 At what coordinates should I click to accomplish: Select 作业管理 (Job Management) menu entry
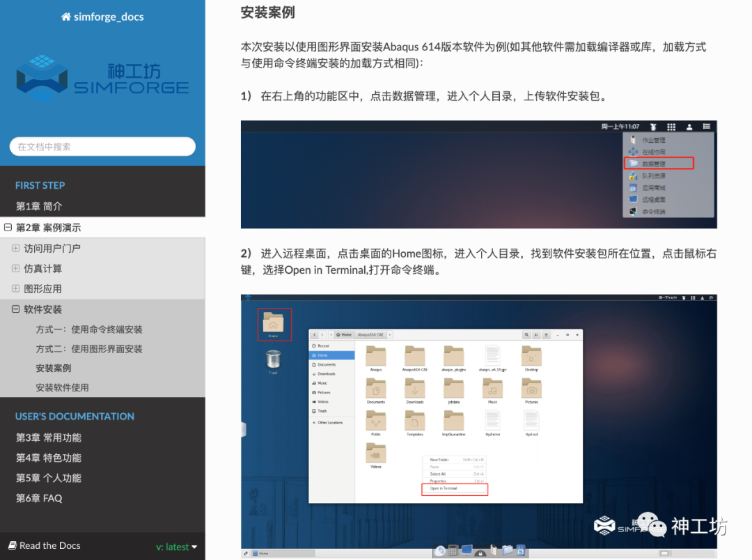[x=653, y=140]
